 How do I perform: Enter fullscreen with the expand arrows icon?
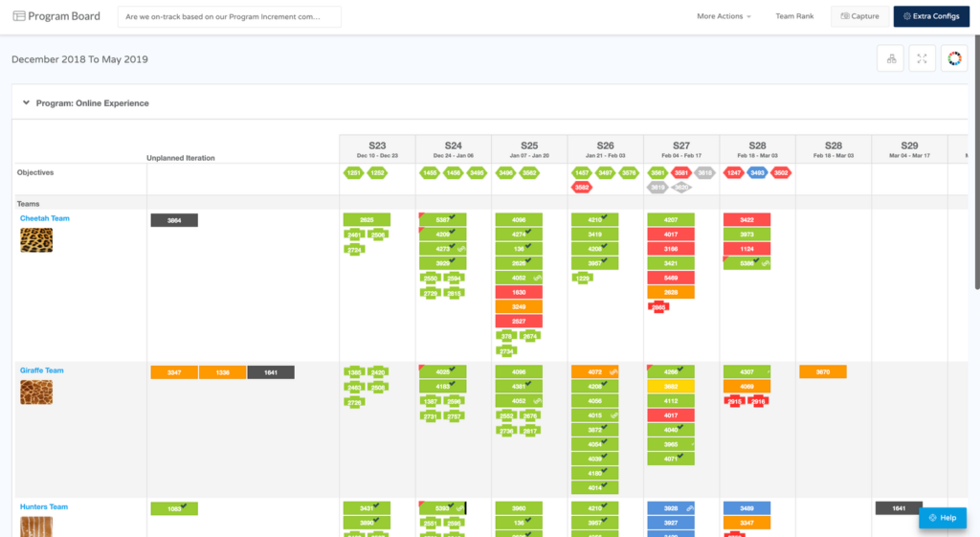[922, 59]
